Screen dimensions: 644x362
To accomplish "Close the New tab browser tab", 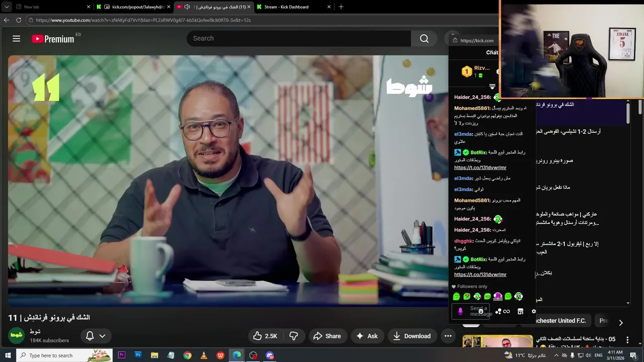I will (x=89, y=7).
